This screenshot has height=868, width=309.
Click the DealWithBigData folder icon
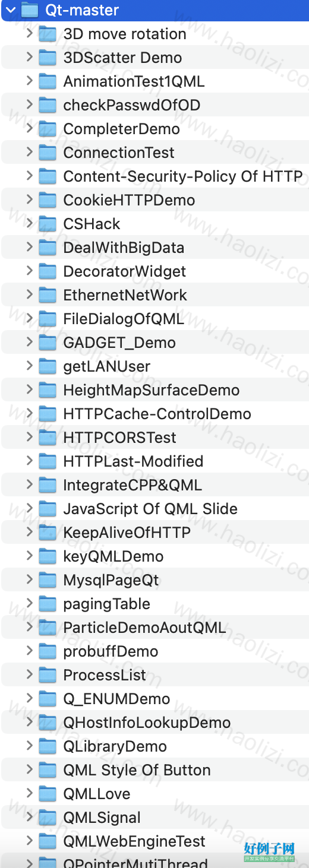point(48,248)
